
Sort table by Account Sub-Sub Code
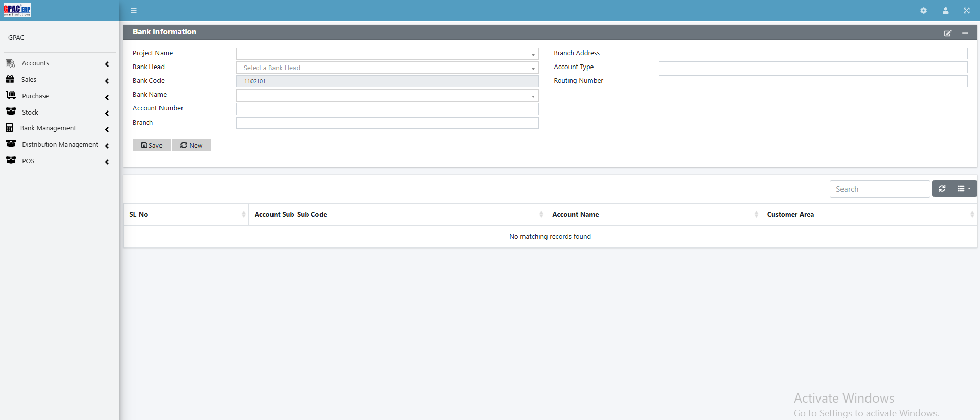(x=397, y=214)
